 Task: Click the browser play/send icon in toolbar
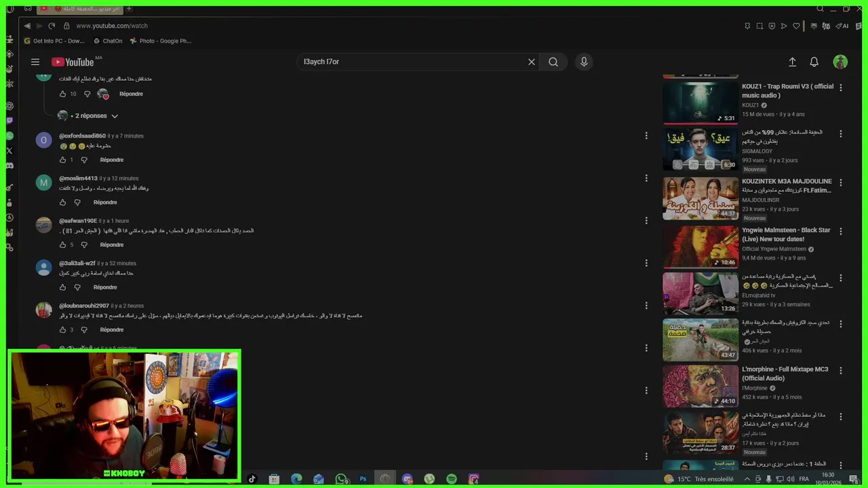[x=784, y=26]
